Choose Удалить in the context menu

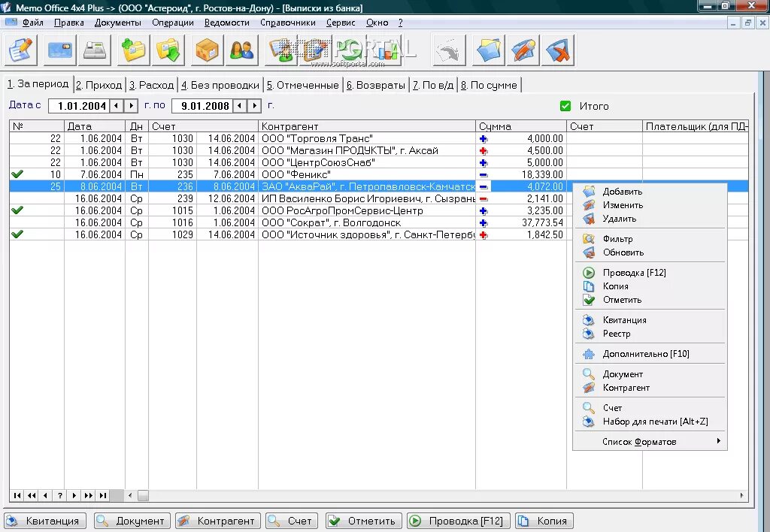point(650,219)
